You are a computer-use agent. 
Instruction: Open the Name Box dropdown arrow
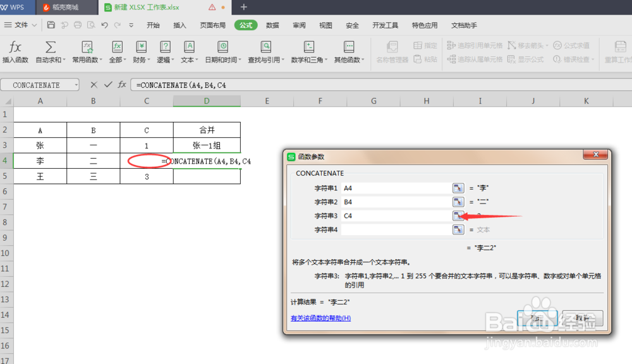click(76, 84)
